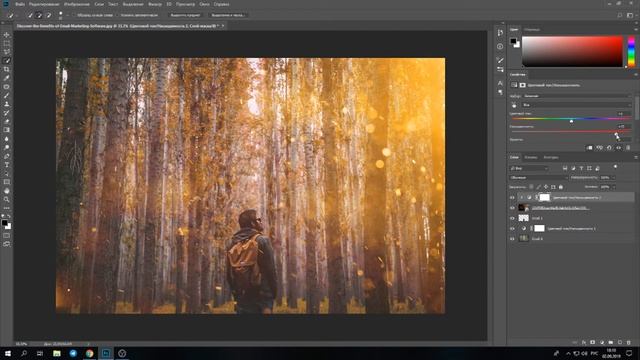Open File Explorer from the taskbar

(x=57, y=353)
